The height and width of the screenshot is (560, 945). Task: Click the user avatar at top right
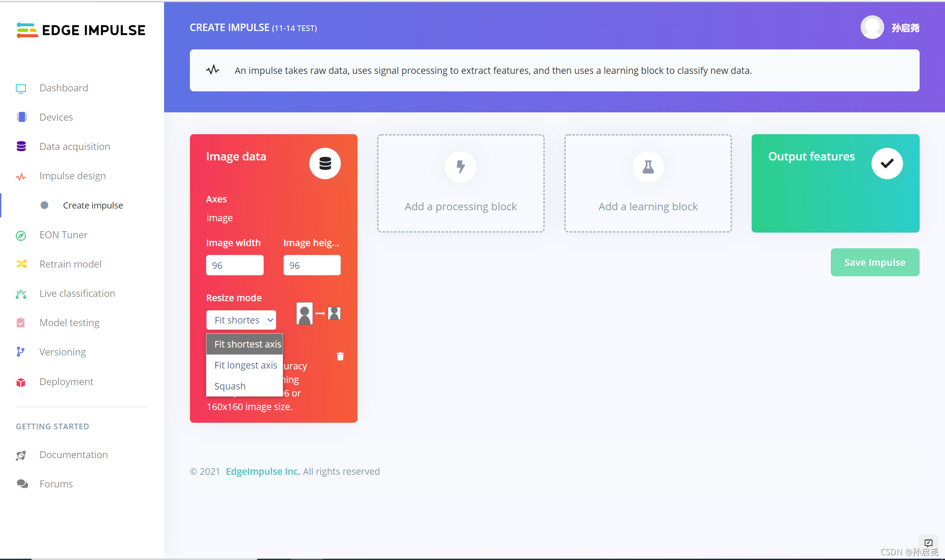pyautogui.click(x=872, y=28)
